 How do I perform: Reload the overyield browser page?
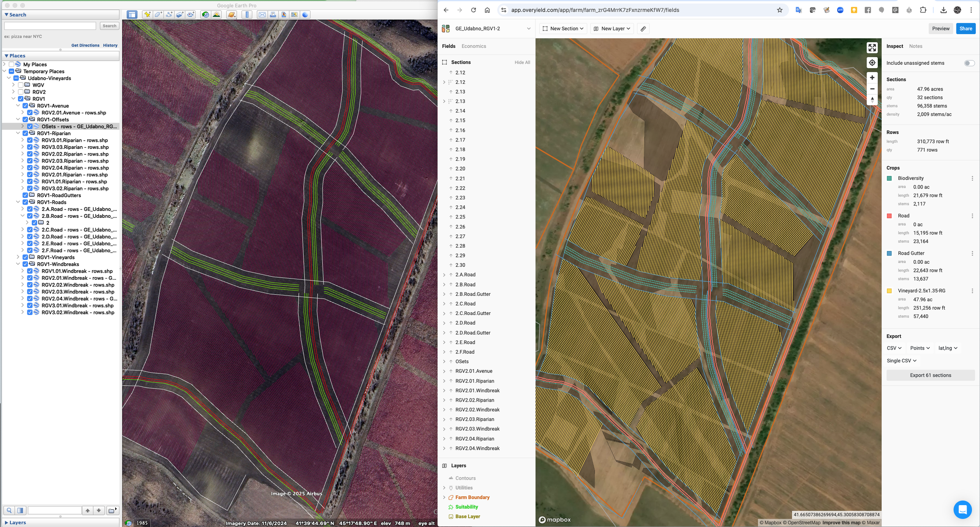pyautogui.click(x=474, y=10)
